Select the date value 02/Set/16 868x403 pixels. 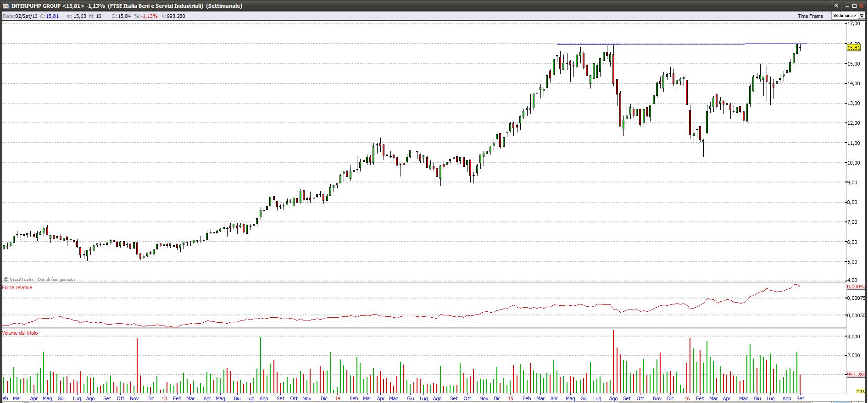pyautogui.click(x=26, y=16)
